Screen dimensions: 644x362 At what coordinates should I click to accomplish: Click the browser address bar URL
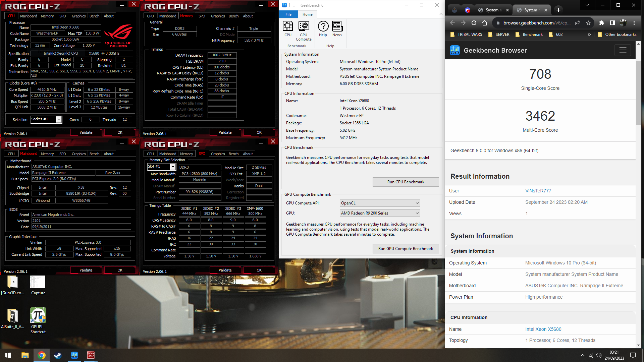click(x=537, y=23)
